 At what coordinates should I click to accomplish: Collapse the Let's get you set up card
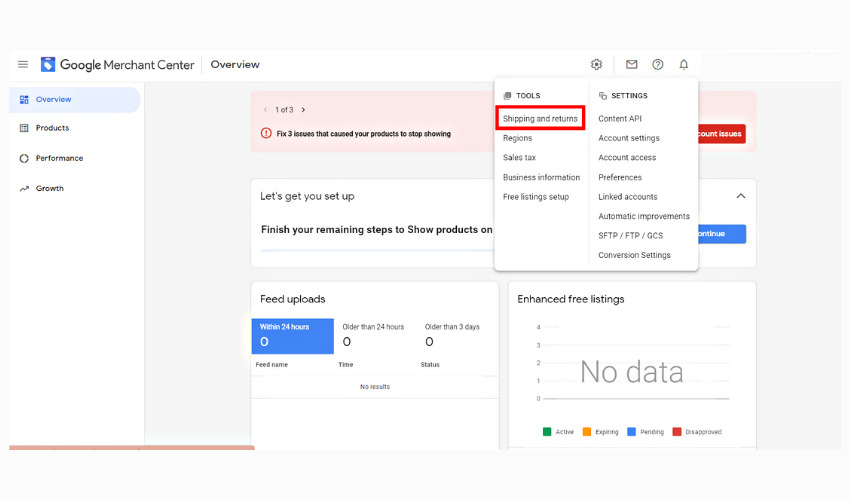[740, 196]
